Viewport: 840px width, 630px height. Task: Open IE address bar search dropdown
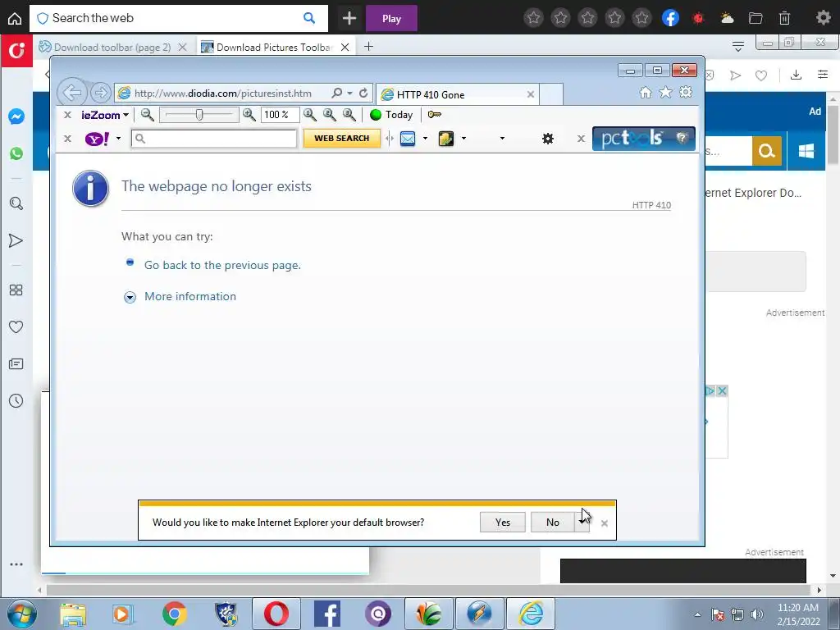point(349,93)
